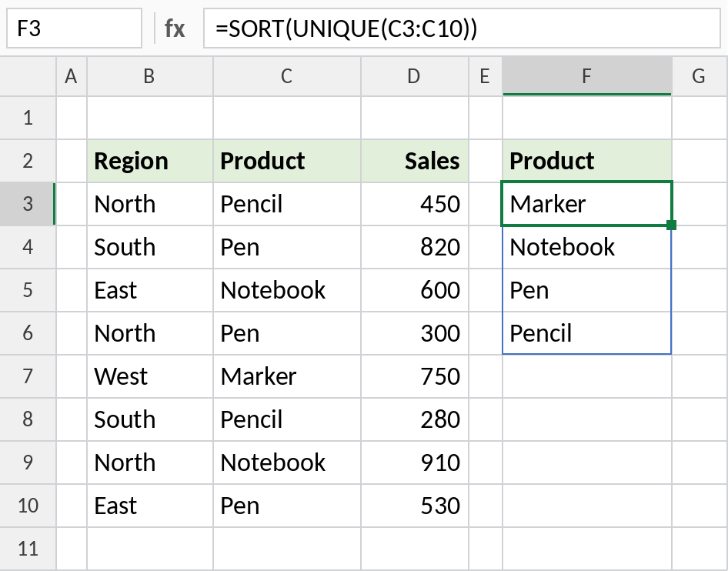
Task: Select the sales value 280
Action: coord(415,419)
